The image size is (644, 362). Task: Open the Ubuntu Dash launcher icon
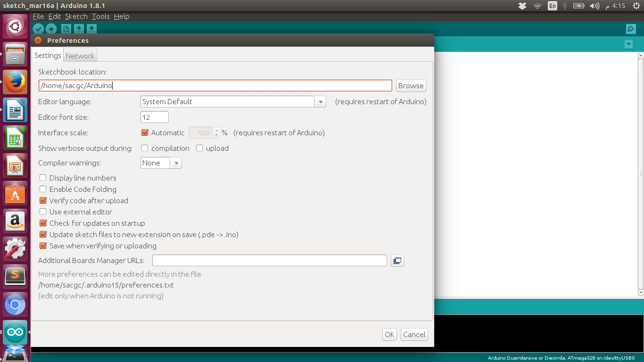click(x=15, y=26)
